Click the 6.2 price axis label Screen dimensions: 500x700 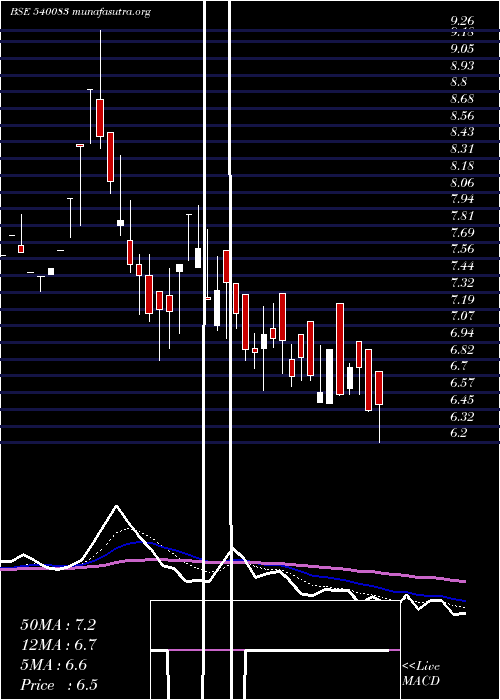[459, 433]
